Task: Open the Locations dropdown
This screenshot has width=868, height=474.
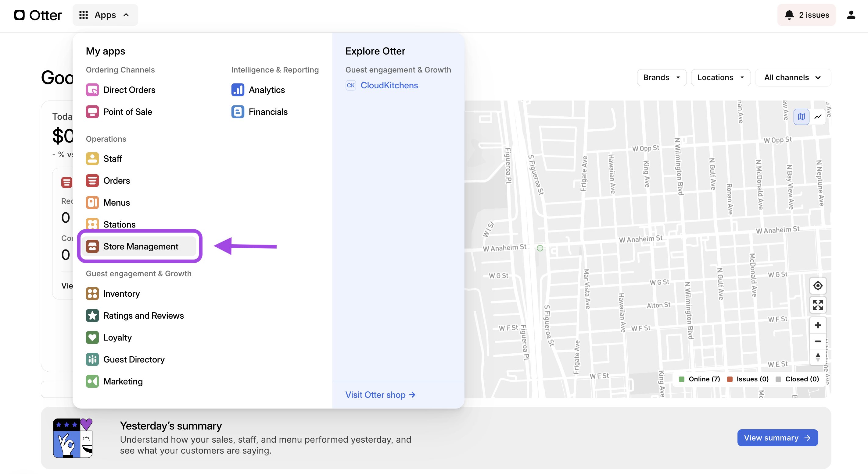Action: click(x=720, y=77)
